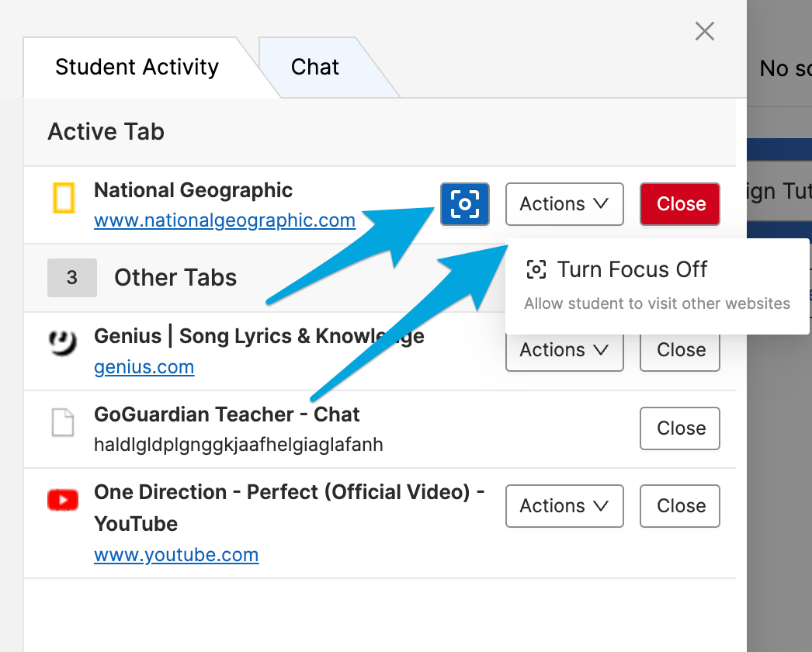Viewport: 812px width, 652px height.
Task: Click the National Geographic yellow frame icon
Action: [64, 198]
